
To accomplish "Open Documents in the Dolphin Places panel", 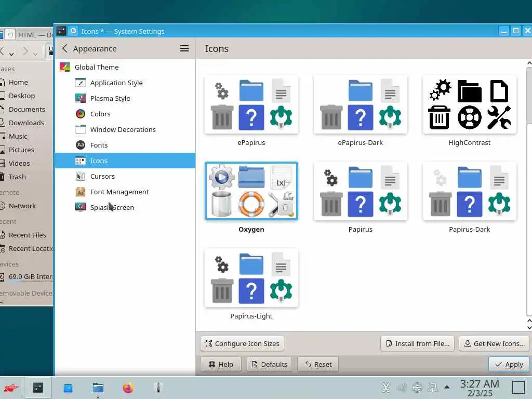I will 26,109.
